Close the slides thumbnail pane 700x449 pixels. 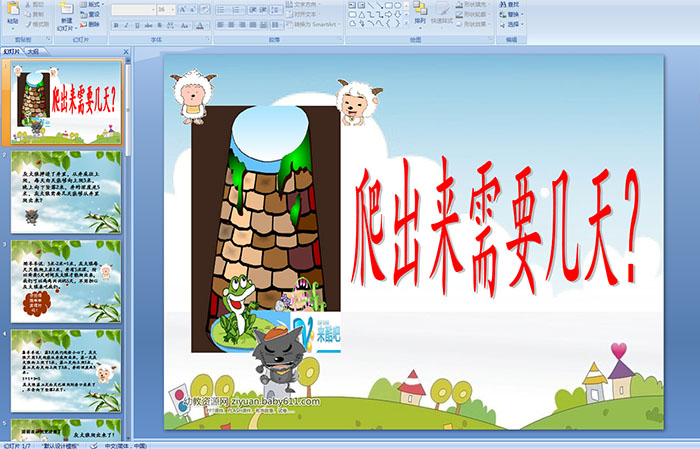click(x=126, y=52)
